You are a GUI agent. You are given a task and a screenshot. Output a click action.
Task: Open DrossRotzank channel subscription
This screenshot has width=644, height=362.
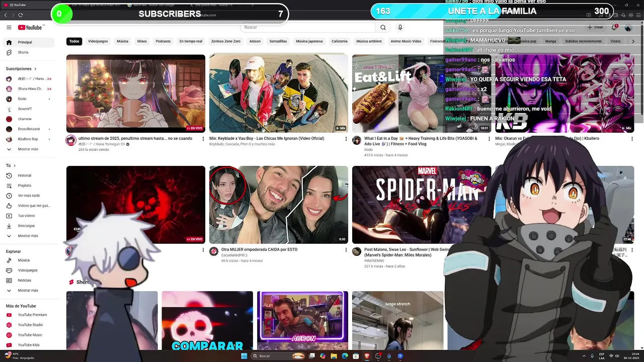click(28, 129)
